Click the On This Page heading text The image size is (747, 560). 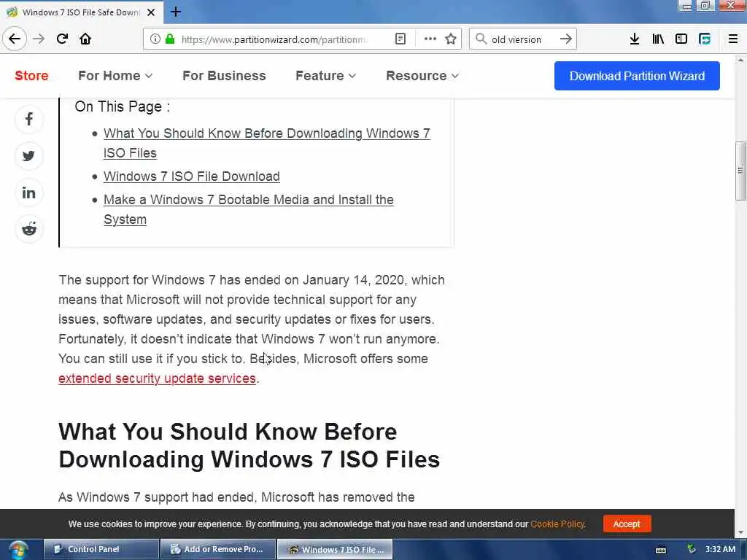122,106
